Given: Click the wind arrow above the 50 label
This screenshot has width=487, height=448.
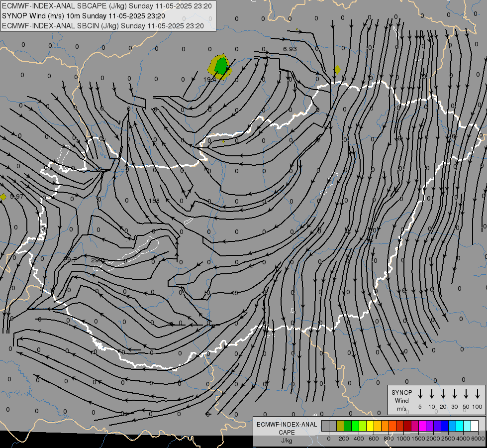Looking at the screenshot, I should point(466,394).
